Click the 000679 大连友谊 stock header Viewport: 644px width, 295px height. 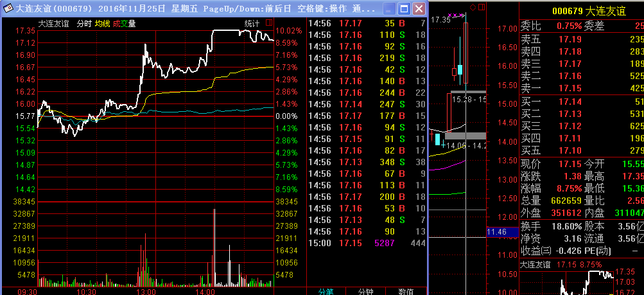click(x=582, y=11)
